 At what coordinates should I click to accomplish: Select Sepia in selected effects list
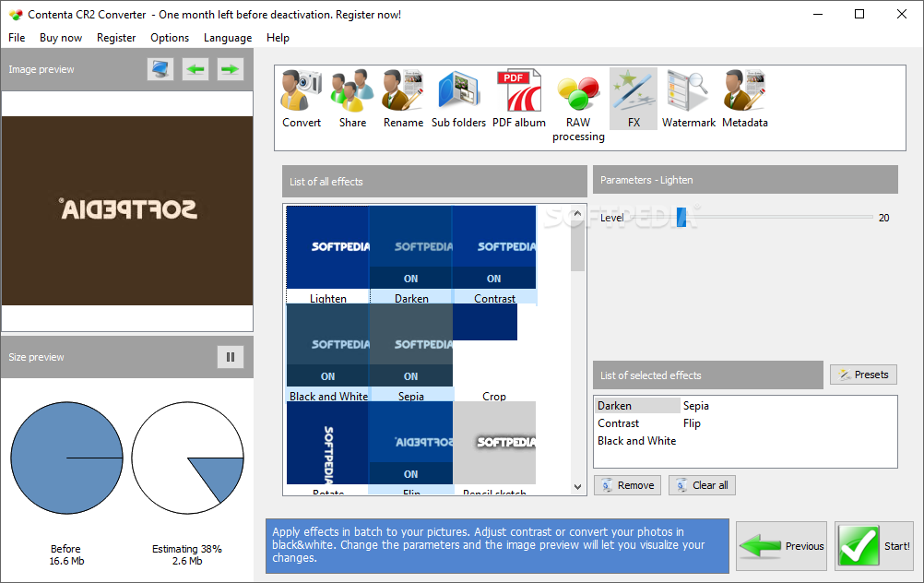tap(696, 406)
